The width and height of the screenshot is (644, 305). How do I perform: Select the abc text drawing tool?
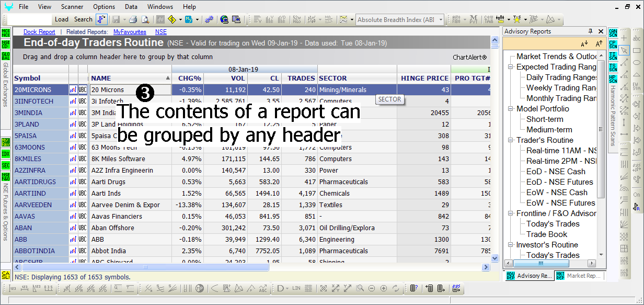click(637, 38)
